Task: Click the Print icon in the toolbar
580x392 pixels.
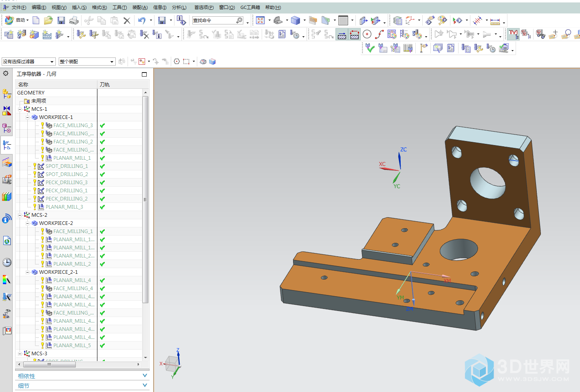Action: 74,20
